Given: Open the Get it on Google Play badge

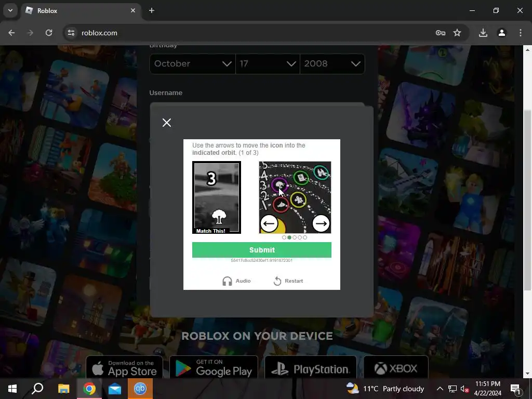Looking at the screenshot, I should click(x=214, y=368).
